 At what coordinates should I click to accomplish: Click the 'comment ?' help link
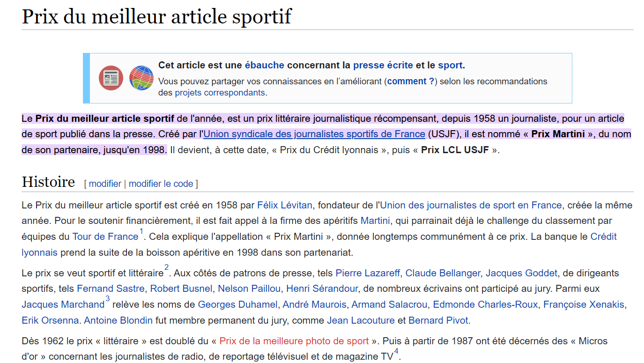point(411,81)
